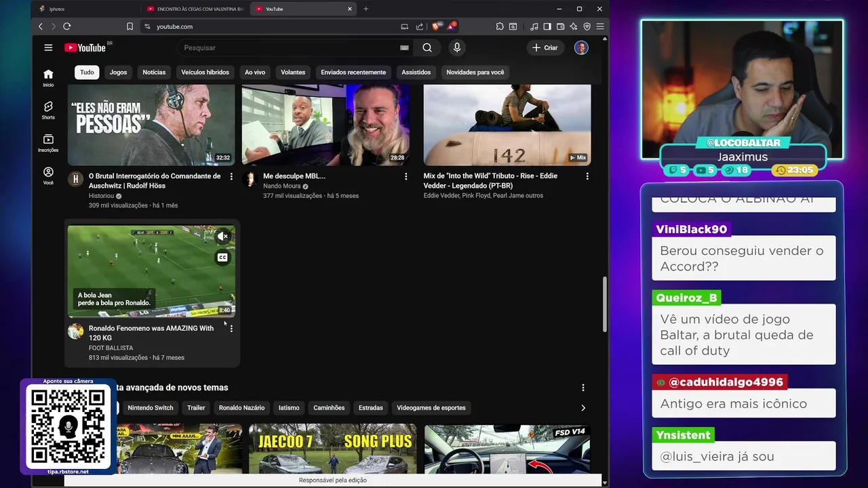Switch to ENCONTRO ÀS CEGAS browser tab
Screen dimensions: 868x488
coord(195,9)
